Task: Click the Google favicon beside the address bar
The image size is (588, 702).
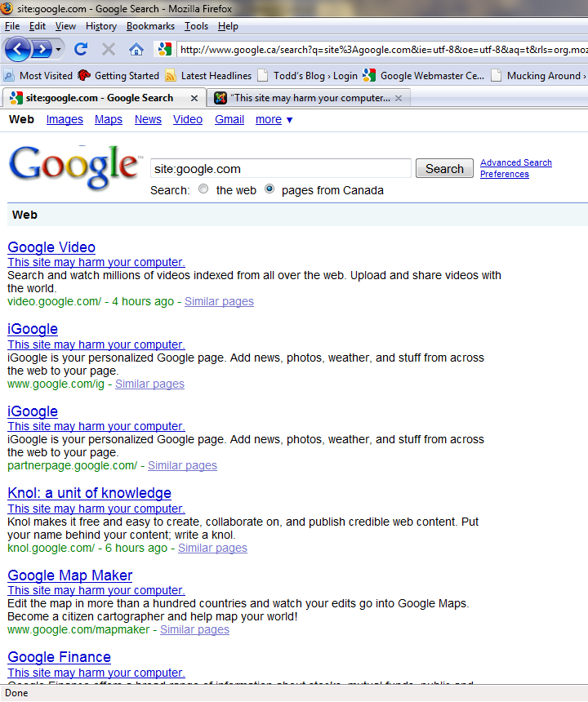Action: (x=165, y=49)
